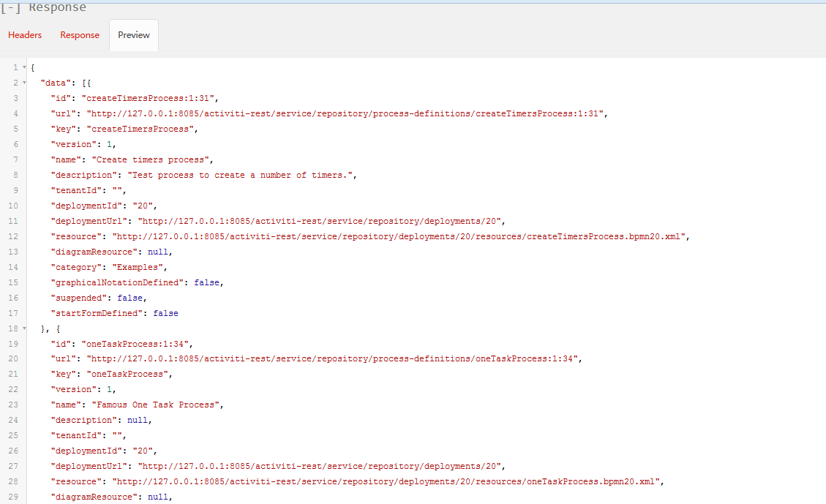Select the "20" deploymentId value on line 10
The height and width of the screenshot is (504, 826).
click(x=143, y=206)
